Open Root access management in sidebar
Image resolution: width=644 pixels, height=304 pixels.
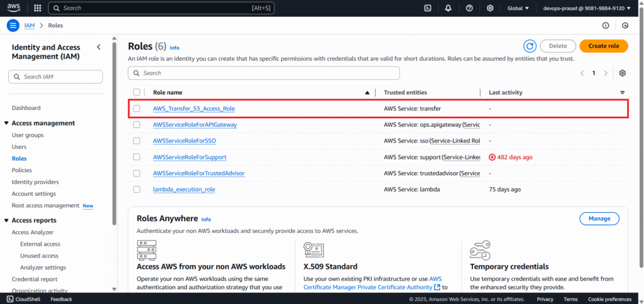[x=45, y=205]
